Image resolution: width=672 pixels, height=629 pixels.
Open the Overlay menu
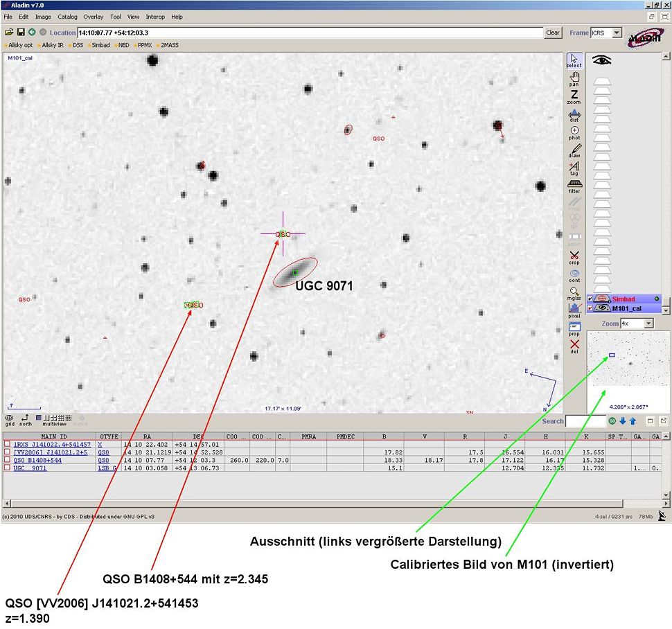94,17
